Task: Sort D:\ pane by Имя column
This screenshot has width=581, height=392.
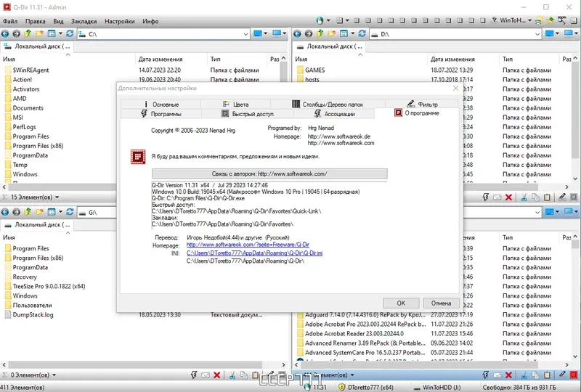Action: 360,59
